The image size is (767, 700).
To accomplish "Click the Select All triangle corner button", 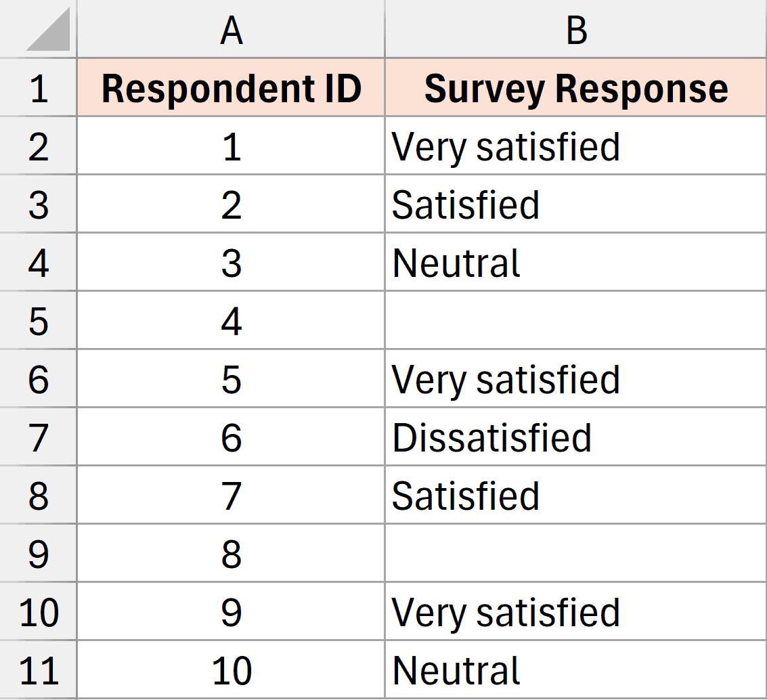I will pos(39,27).
